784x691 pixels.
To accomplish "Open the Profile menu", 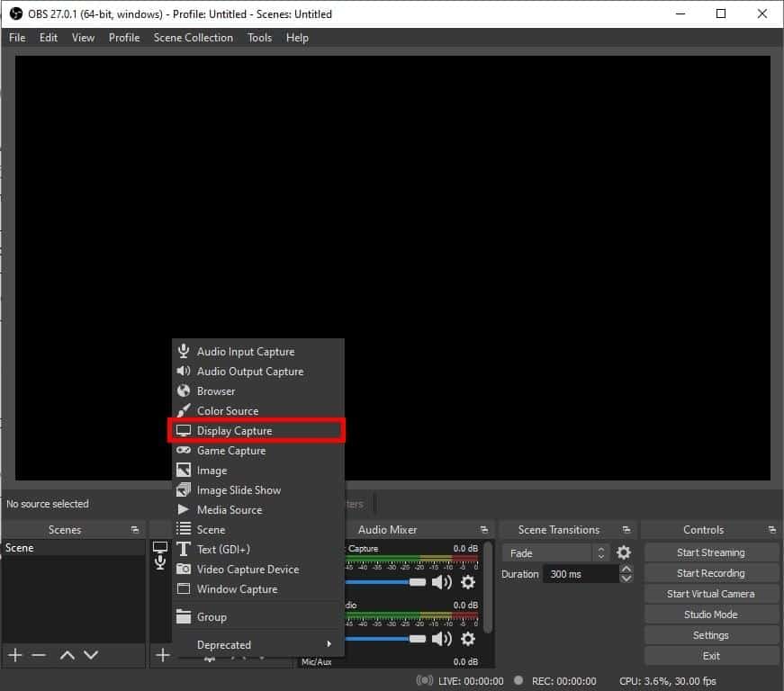I will pyautogui.click(x=124, y=38).
